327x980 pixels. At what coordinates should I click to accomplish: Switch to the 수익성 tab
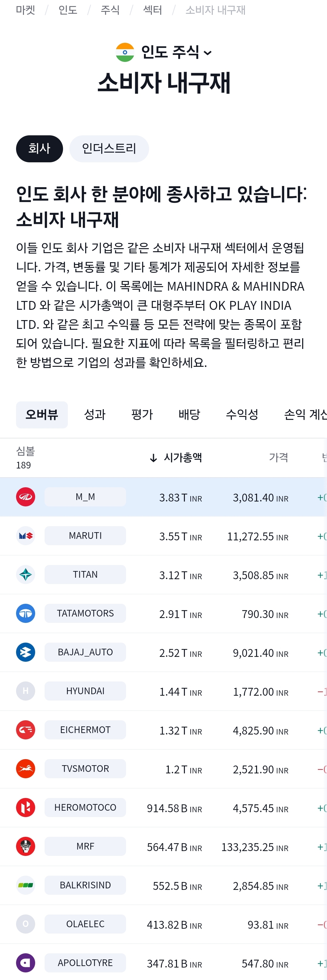coord(242,415)
